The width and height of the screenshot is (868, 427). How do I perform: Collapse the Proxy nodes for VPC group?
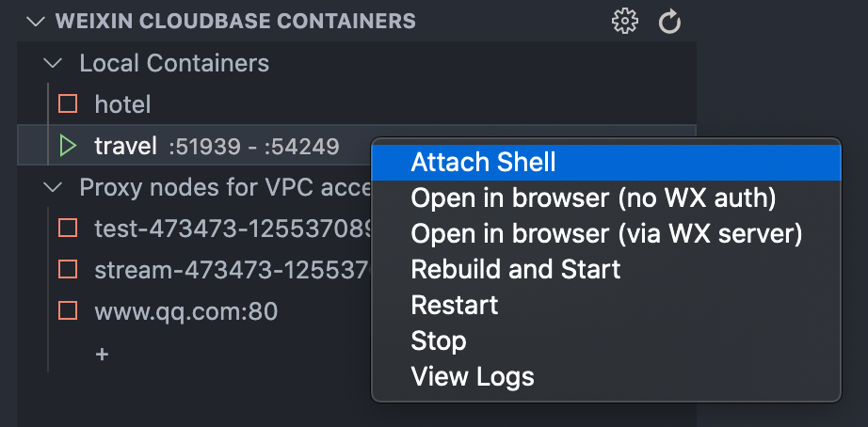click(55, 187)
